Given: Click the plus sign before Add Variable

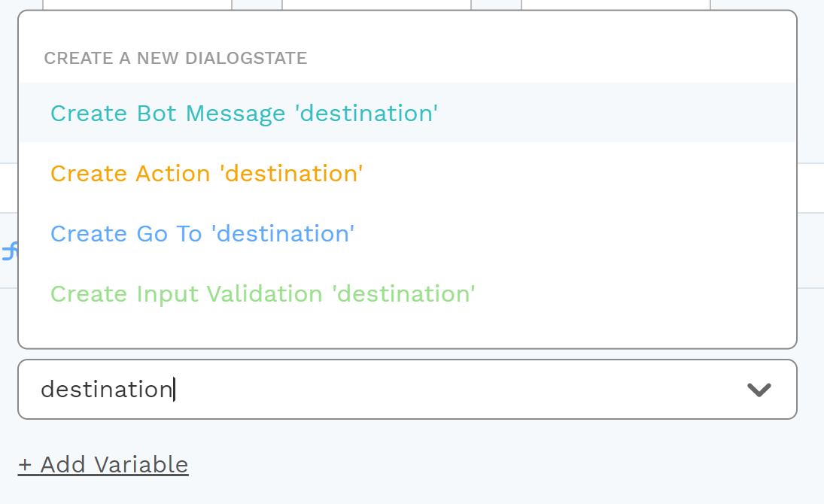Looking at the screenshot, I should coord(25,465).
